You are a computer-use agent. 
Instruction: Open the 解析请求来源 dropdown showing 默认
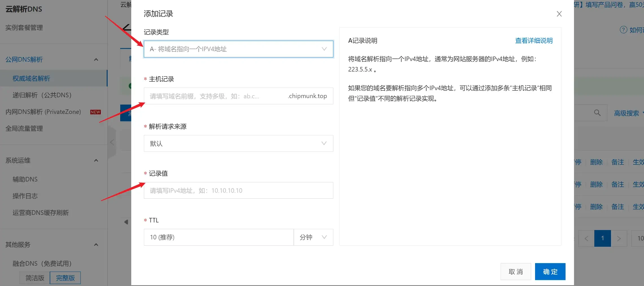(x=238, y=143)
